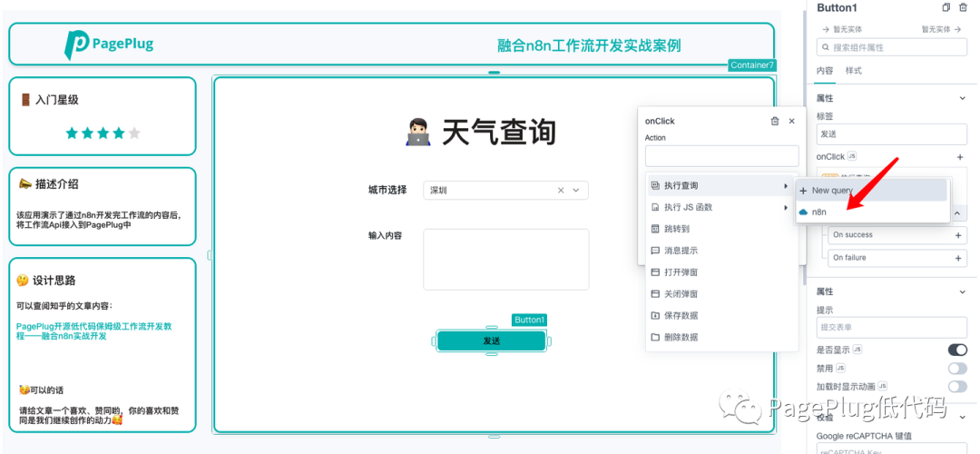980x454 pixels.
Task: Toggle JS mode for 是否显示
Action: click(857, 349)
